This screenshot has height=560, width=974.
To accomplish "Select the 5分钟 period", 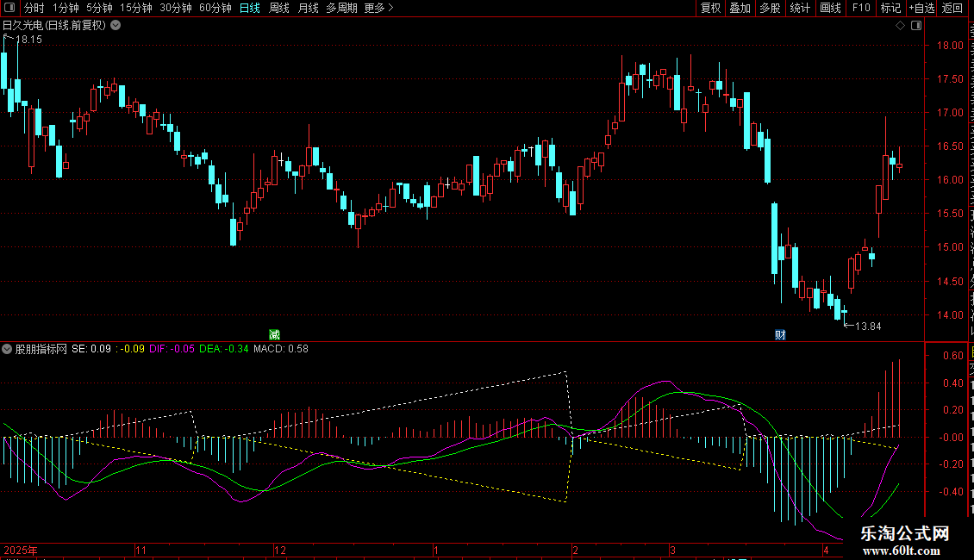I will coord(99,8).
